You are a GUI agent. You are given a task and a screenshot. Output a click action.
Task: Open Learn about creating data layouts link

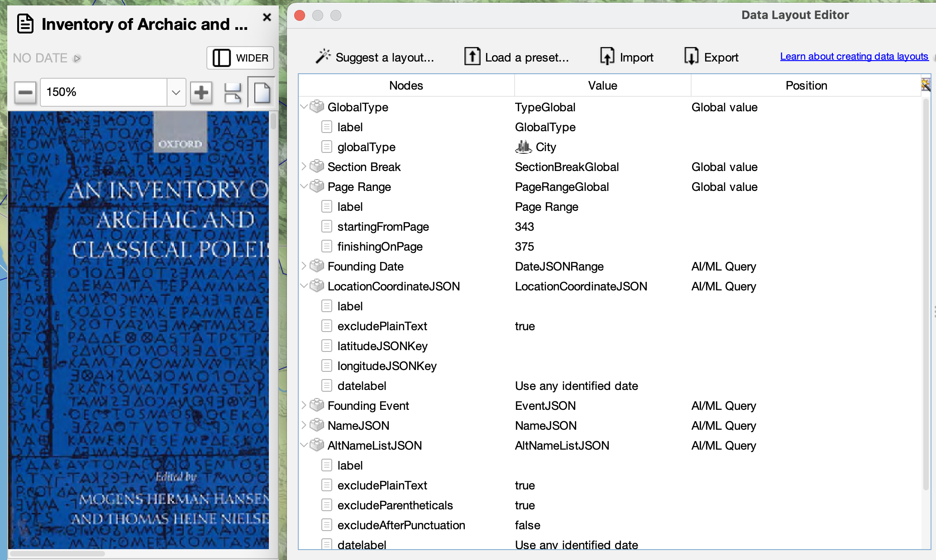pos(854,57)
